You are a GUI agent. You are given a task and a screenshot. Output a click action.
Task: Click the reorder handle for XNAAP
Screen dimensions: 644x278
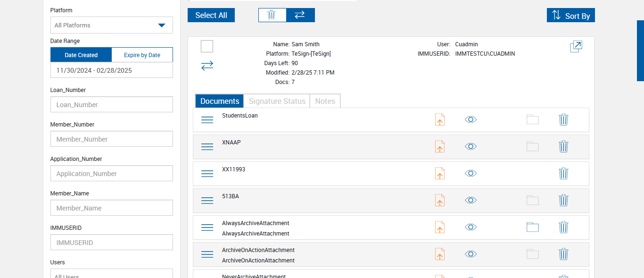click(207, 147)
